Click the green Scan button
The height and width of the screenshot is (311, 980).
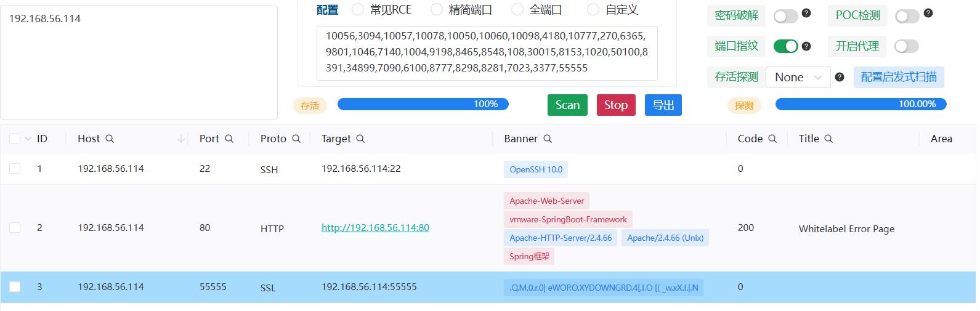coord(567,105)
